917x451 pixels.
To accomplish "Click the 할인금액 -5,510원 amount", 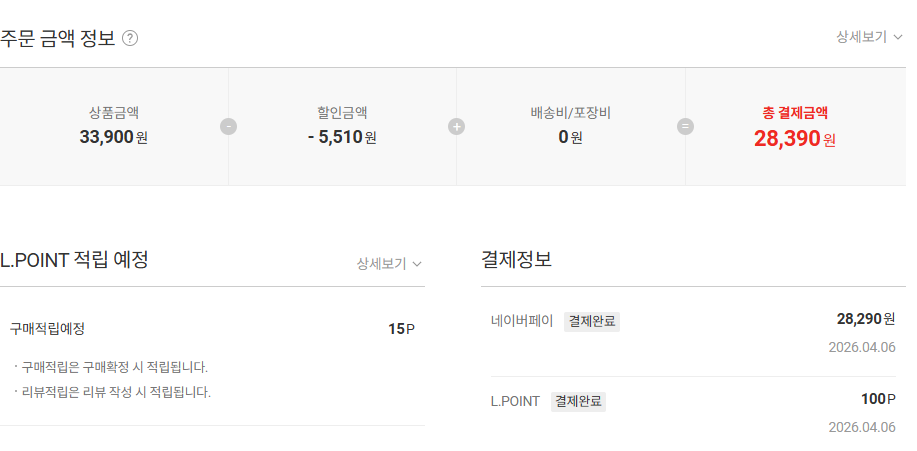I will (342, 137).
